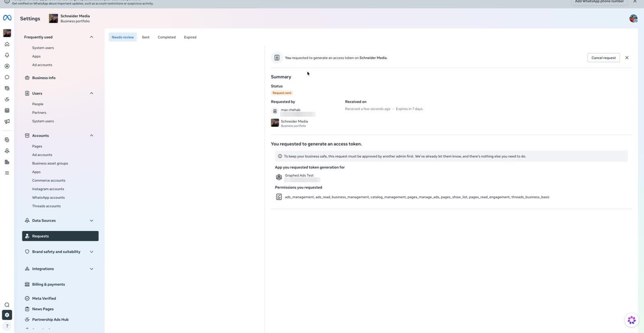Open the Completed tab
Viewport: 644px width, 333px height.
(167, 37)
